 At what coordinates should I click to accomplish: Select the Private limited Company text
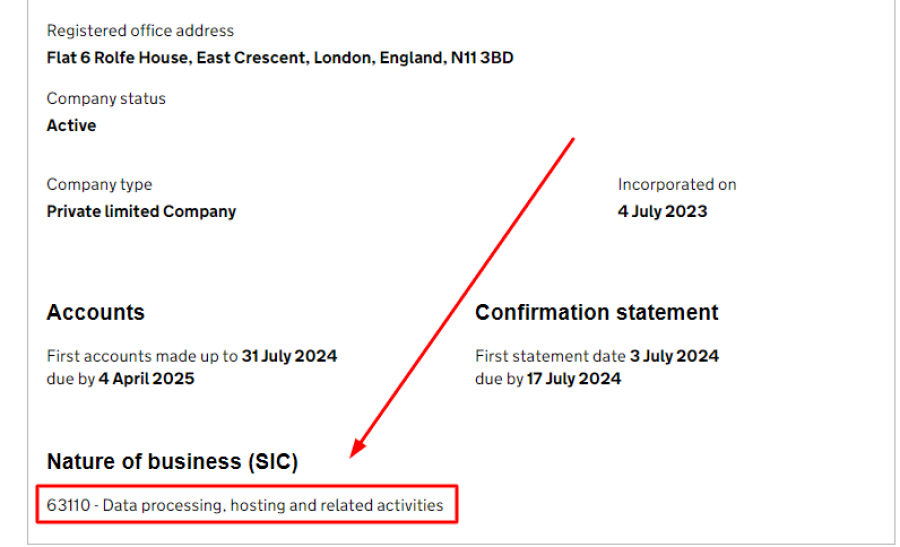point(141,212)
